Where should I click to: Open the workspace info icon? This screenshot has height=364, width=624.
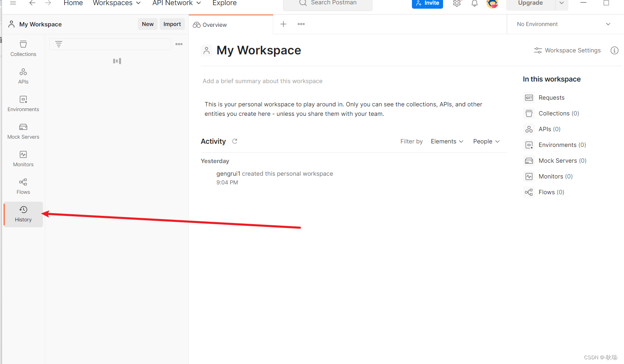pos(614,50)
